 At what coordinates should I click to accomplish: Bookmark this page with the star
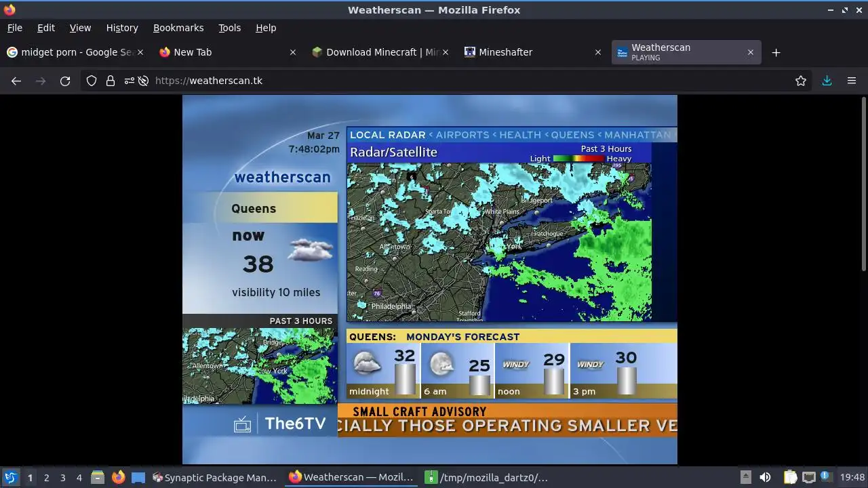tap(801, 81)
